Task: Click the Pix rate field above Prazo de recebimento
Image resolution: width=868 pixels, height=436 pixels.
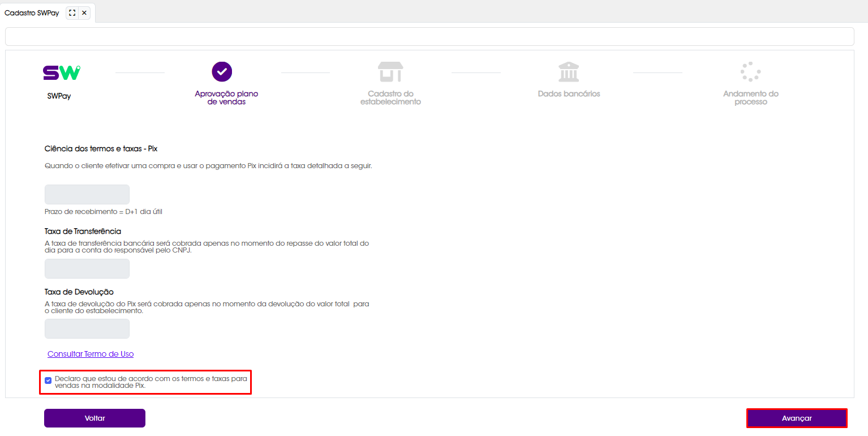Action: (x=87, y=194)
